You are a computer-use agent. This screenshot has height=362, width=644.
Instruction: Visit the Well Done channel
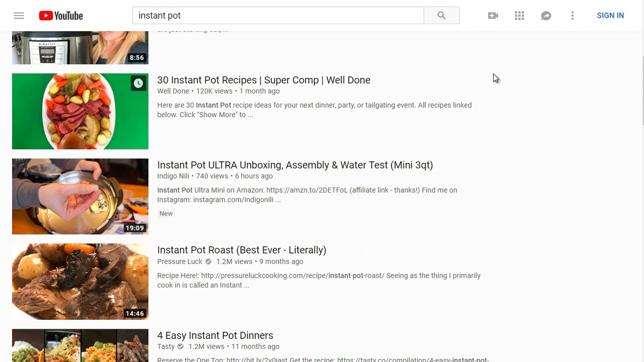173,91
